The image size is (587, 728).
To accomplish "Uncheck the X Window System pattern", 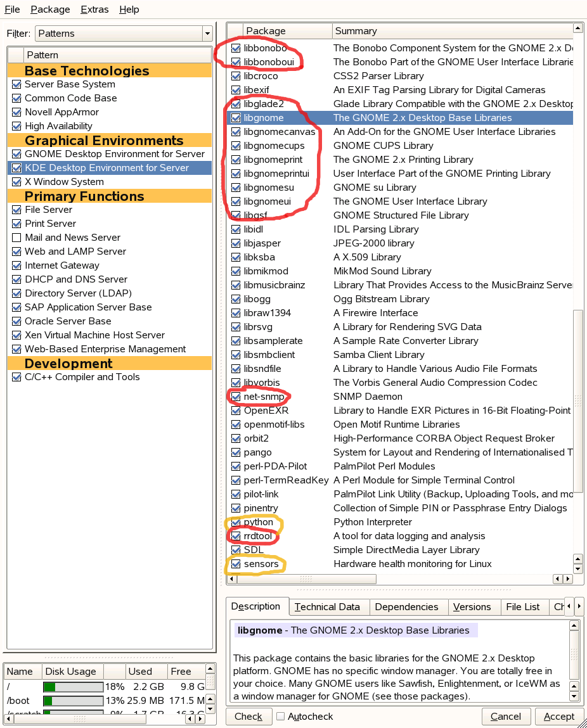I will [x=16, y=182].
